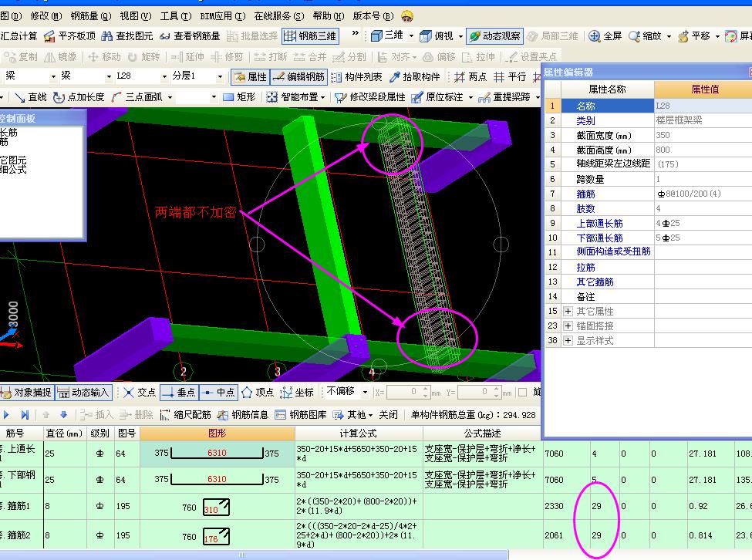Viewport: 752px width, 560px height.
Task: Toggle 动态输入 dynamic input
Action: 84,393
